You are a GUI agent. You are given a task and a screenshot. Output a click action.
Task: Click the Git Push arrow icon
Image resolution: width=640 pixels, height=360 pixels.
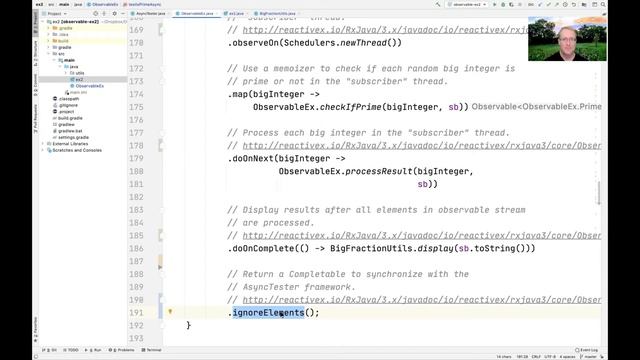pyautogui.click(x=556, y=4)
